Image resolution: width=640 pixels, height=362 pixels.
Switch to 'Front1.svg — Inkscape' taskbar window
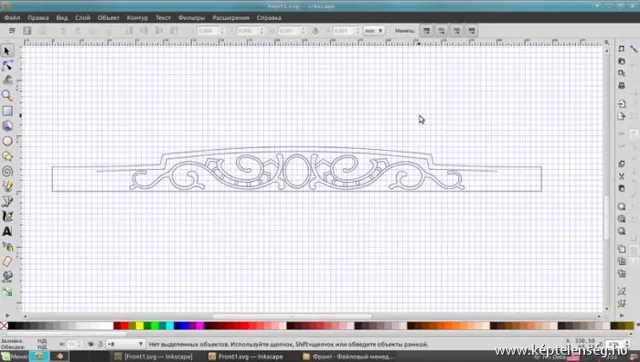(x=246, y=357)
